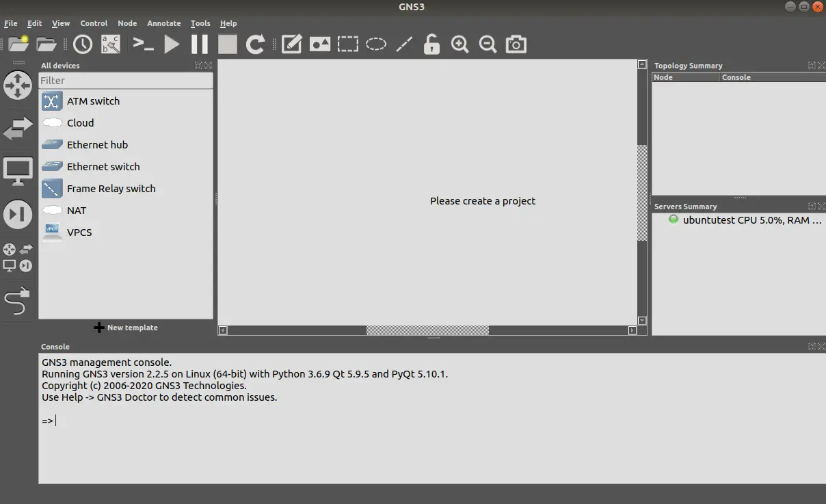
Task: Browse routers in the device sidebar
Action: click(x=18, y=85)
